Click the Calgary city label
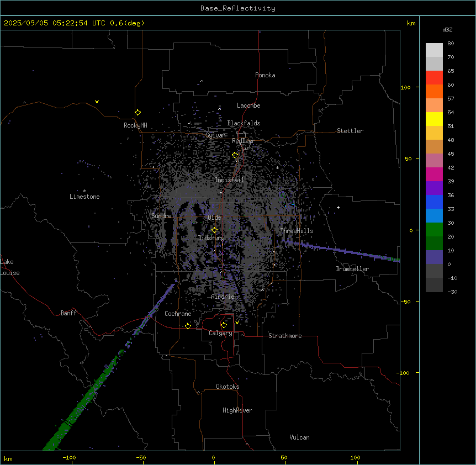Screen dimensions: 476x465 220,333
